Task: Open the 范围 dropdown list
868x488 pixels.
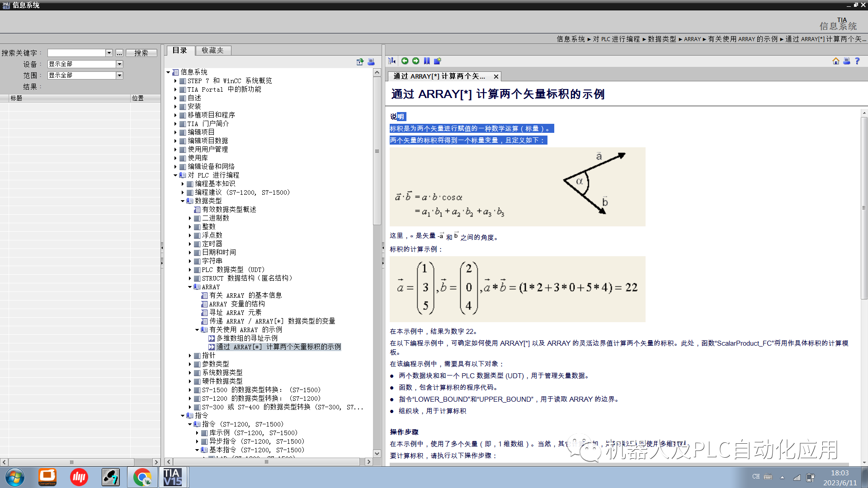Action: point(120,75)
